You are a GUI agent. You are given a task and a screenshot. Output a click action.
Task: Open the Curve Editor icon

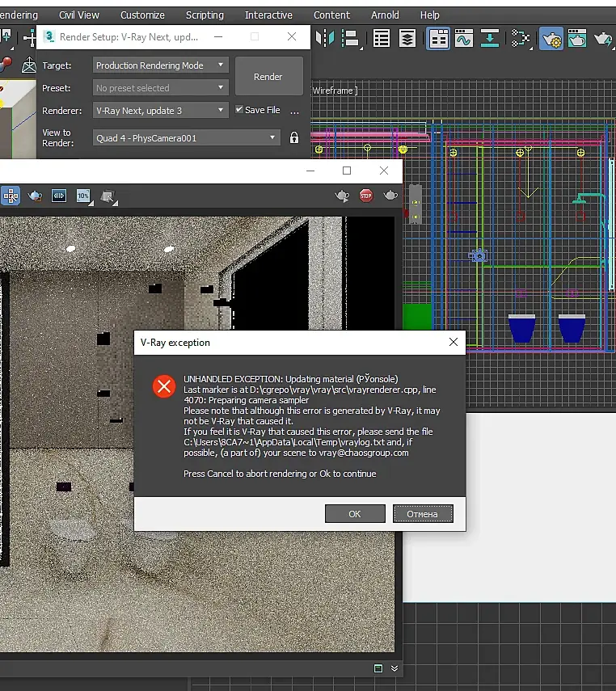(x=464, y=38)
